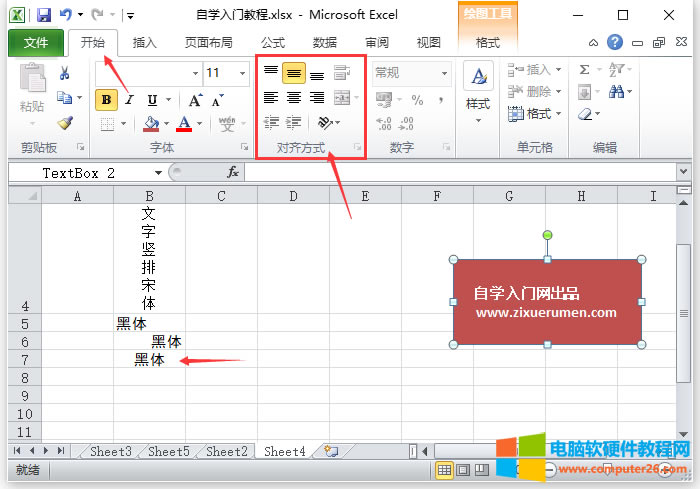Apply percent style
The height and width of the screenshot is (489, 700).
[417, 100]
